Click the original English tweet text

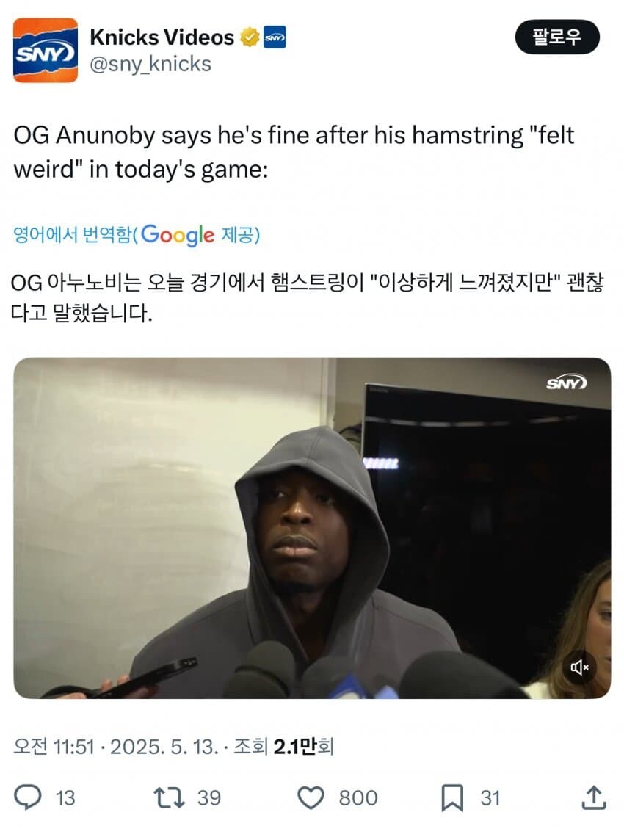pyautogui.click(x=294, y=152)
